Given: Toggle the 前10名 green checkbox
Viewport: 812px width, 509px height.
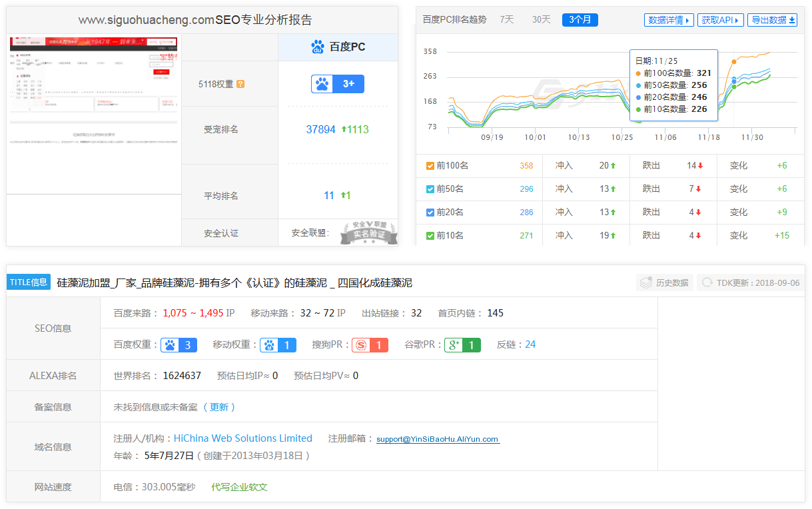Looking at the screenshot, I should pyautogui.click(x=430, y=236).
